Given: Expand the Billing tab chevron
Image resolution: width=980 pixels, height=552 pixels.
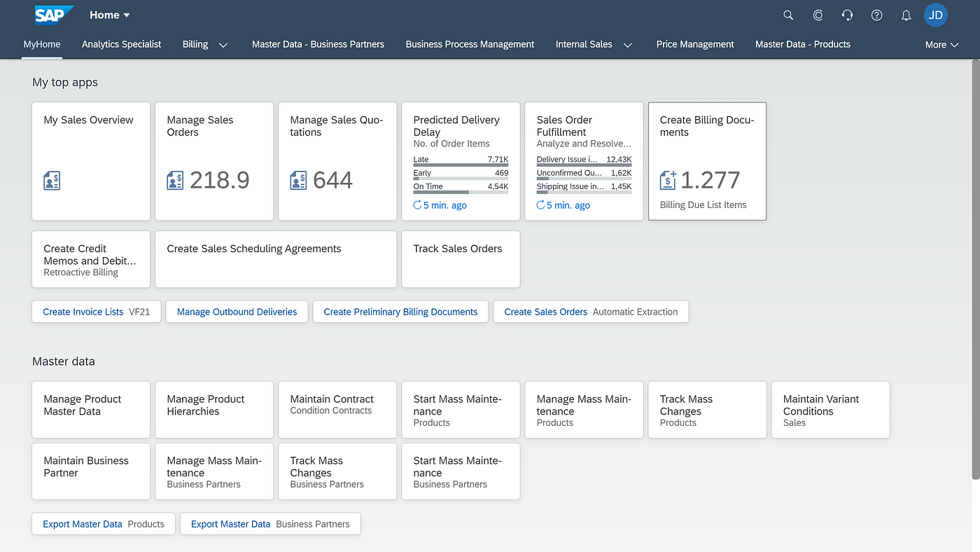Looking at the screenshot, I should point(223,45).
